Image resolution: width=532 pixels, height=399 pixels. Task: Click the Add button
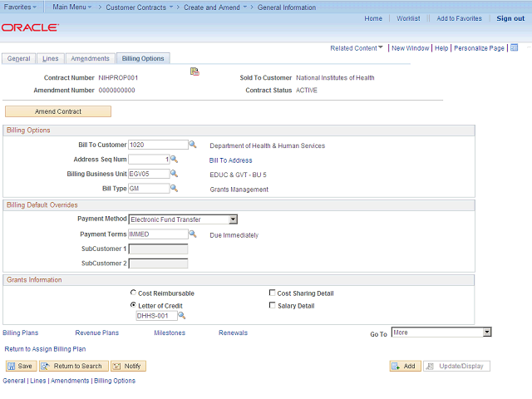405,366
